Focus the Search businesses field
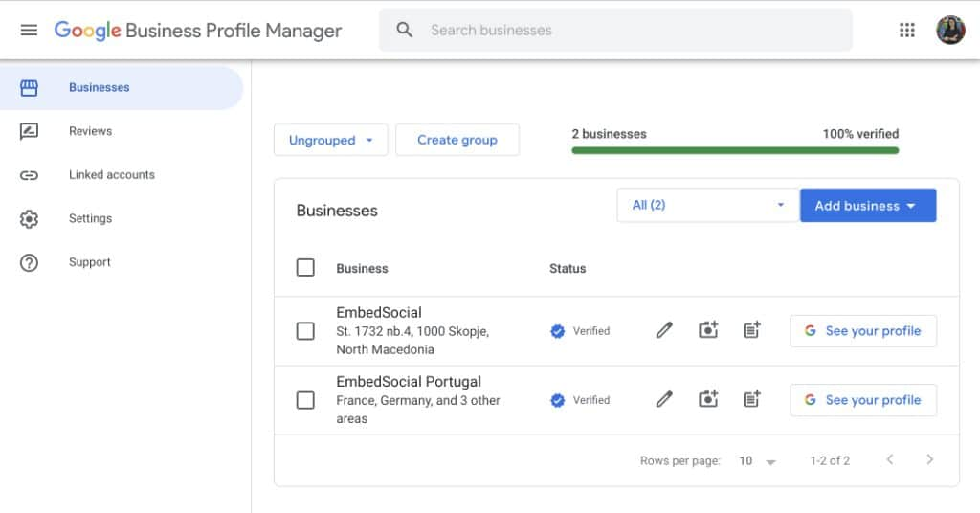The image size is (980, 513). tap(632, 30)
